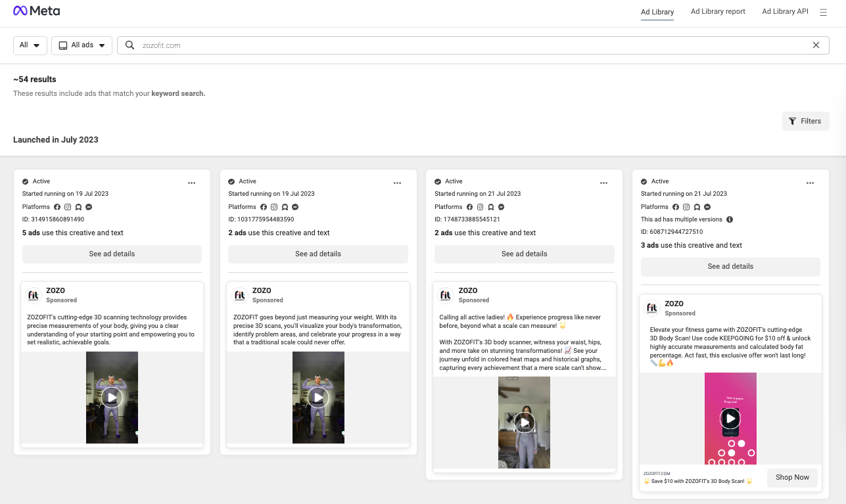This screenshot has height=504, width=846.
Task: Clear the 'zozofit.com' search query with the X
Action: click(x=816, y=45)
